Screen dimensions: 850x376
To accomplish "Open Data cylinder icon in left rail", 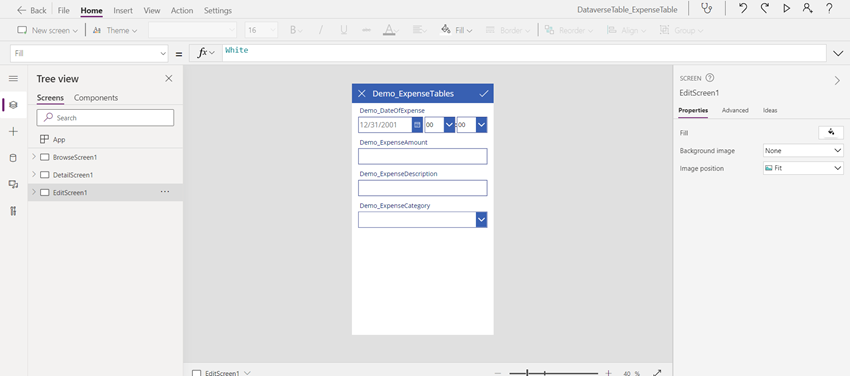I will point(14,158).
